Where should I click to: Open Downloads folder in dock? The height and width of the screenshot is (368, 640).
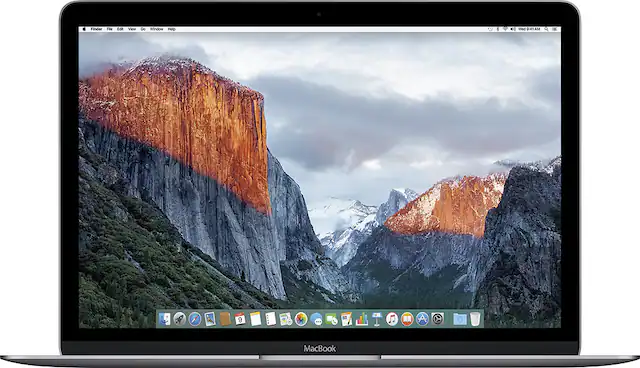coord(460,319)
